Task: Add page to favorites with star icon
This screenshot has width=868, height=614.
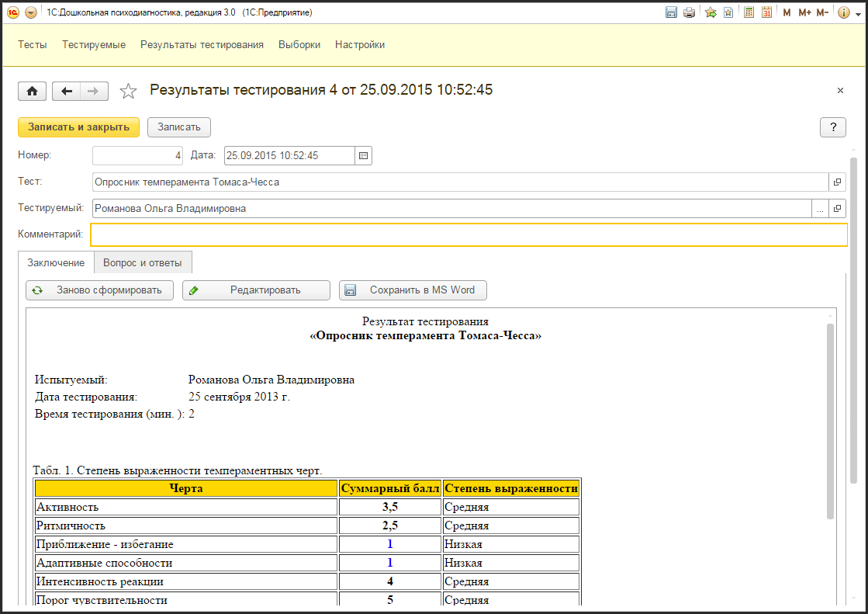Action: pyautogui.click(x=128, y=92)
